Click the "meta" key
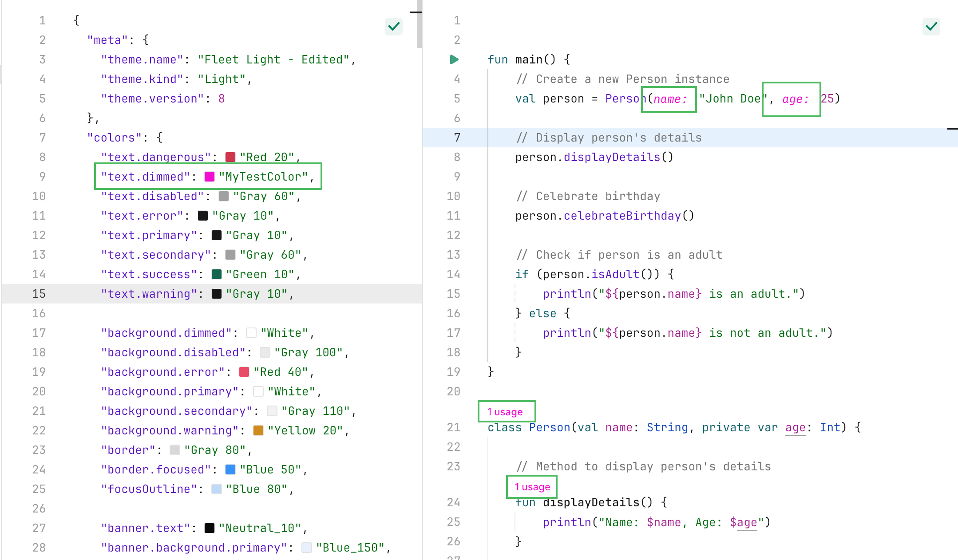Screen dimensions: 958x560 [x=108, y=40]
